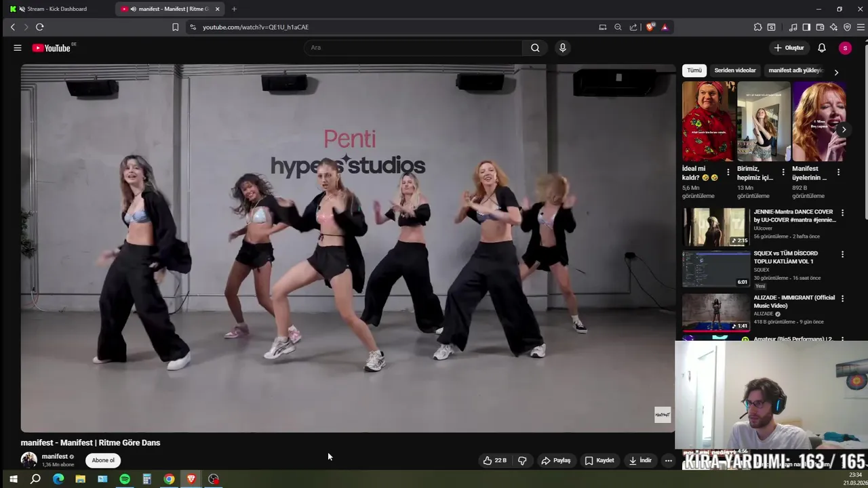Bookmark this page icon
This screenshot has height=488, width=868.
[175, 27]
